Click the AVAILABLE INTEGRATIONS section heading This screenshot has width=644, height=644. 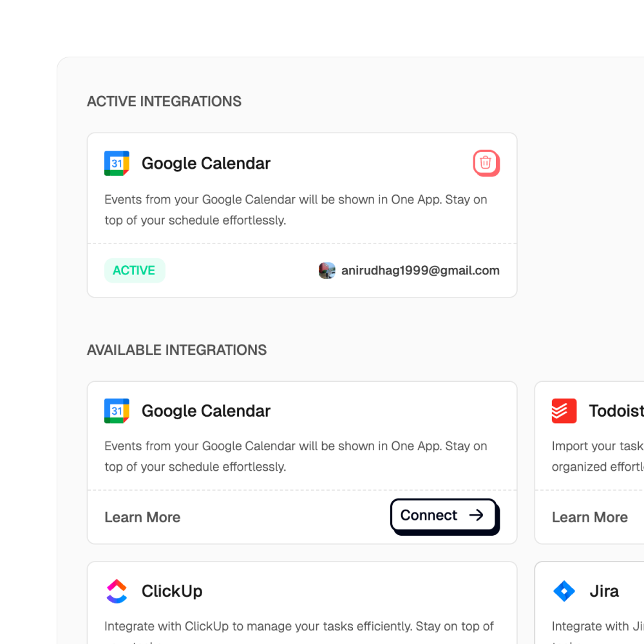click(176, 350)
